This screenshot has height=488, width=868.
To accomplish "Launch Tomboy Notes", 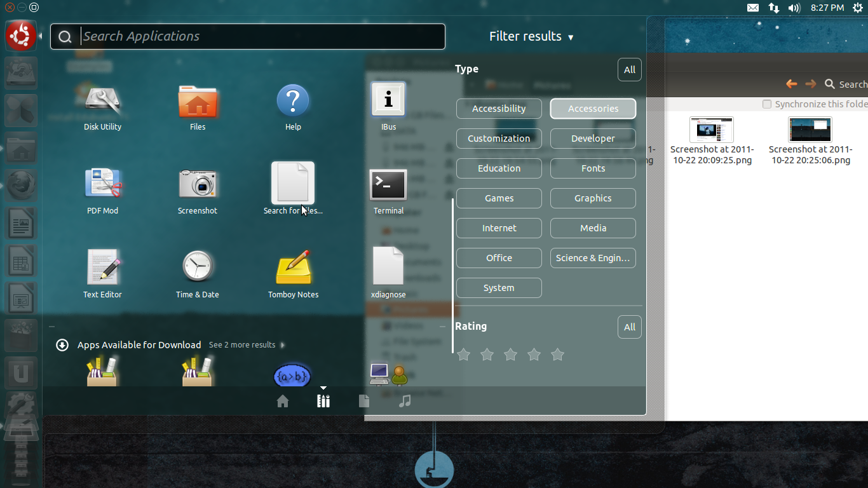I will coord(293,269).
